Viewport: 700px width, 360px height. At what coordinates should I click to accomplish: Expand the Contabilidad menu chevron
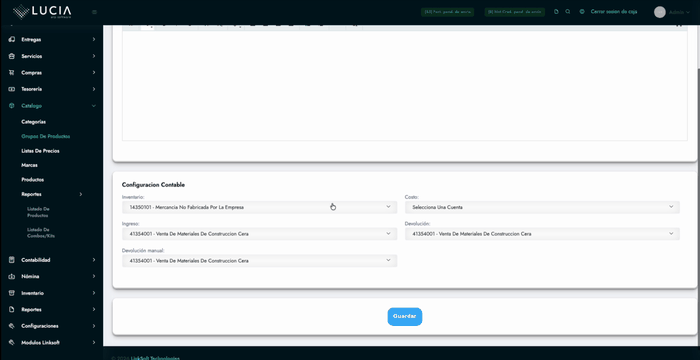pos(94,260)
